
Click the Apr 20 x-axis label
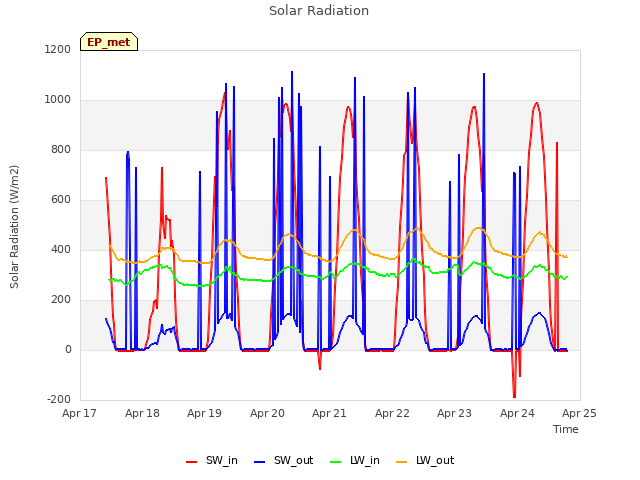click(267, 413)
